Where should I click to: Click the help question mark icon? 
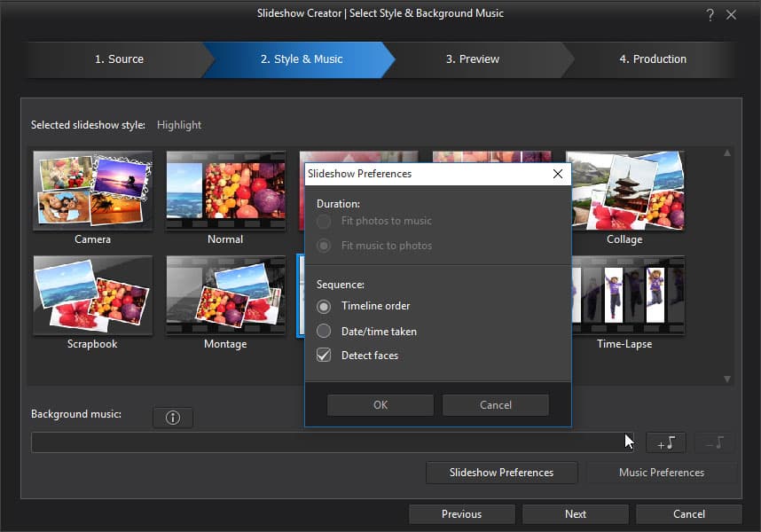tap(710, 15)
